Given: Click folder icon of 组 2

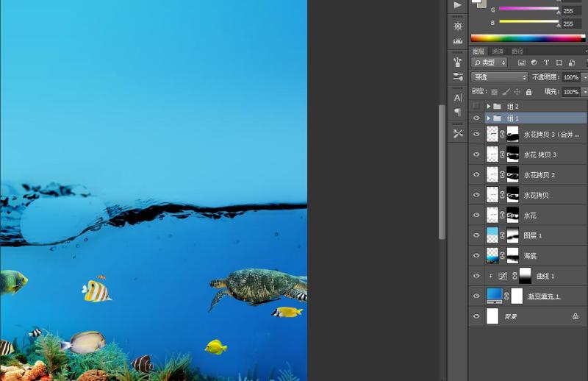Looking at the screenshot, I should [x=498, y=106].
